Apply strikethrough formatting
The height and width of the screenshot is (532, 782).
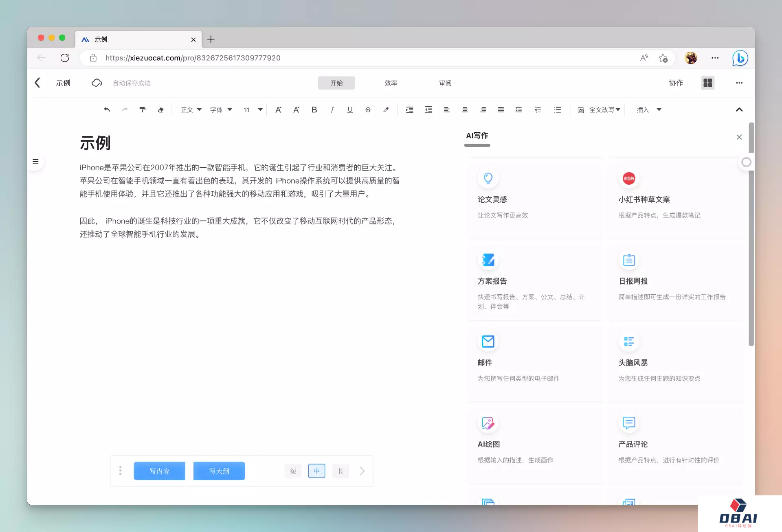[368, 109]
